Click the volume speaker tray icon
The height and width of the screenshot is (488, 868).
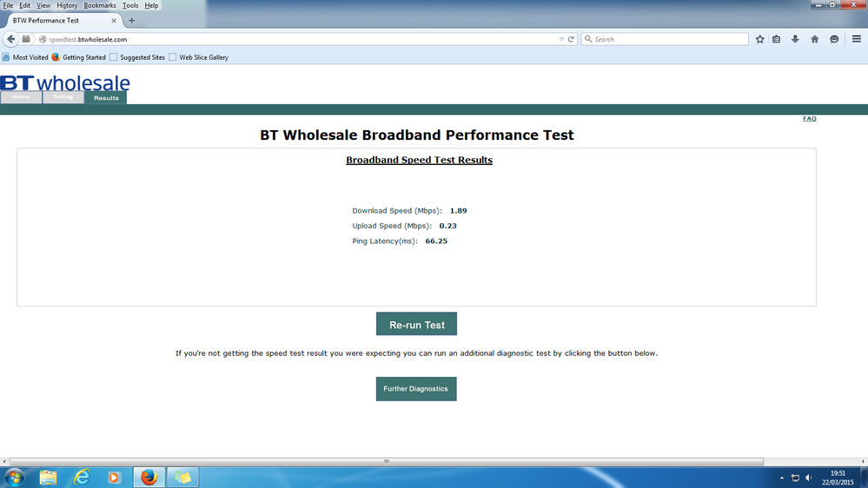point(809,478)
